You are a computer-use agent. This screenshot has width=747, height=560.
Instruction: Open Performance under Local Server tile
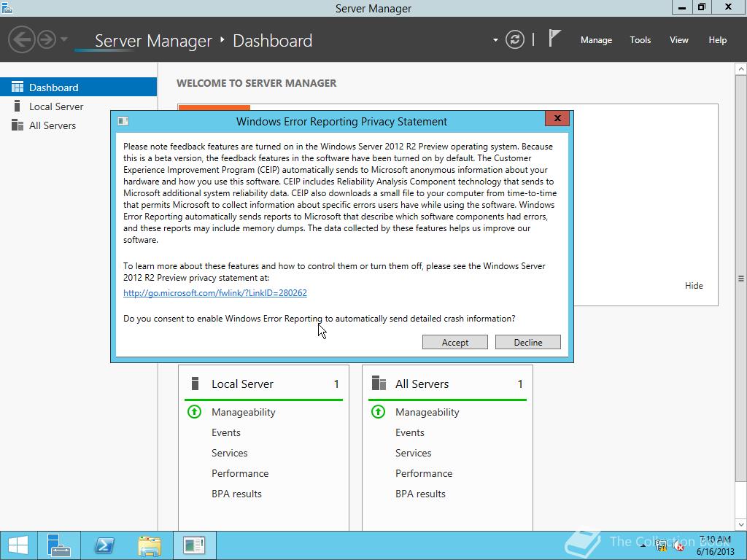click(240, 473)
